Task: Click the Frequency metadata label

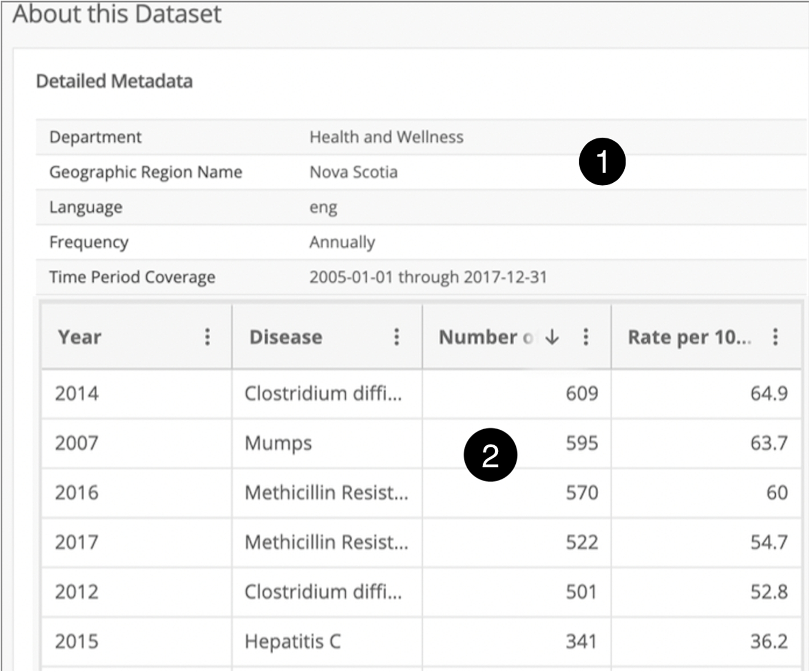Action: (89, 243)
